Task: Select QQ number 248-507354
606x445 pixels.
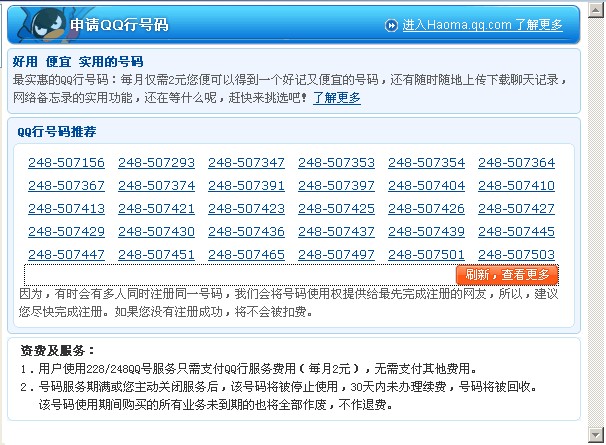Action: [x=426, y=163]
